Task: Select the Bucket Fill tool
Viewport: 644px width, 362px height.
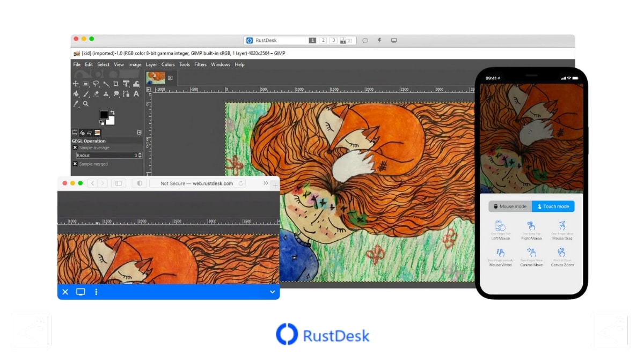Action: (76, 94)
